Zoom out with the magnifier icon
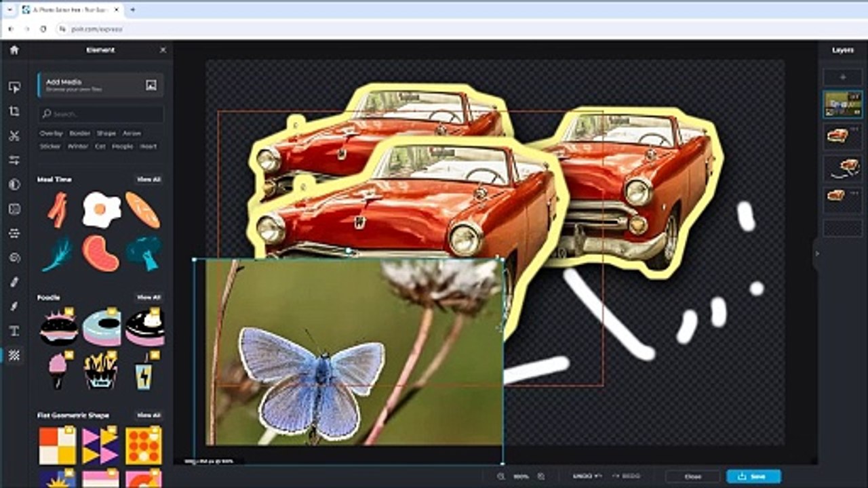Viewport: 868px width, 488px height. point(501,476)
